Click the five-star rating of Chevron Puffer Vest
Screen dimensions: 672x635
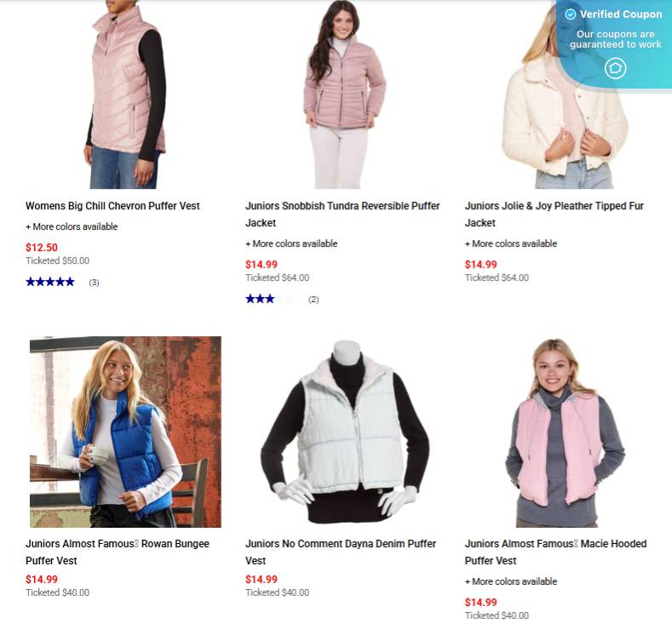(x=50, y=282)
